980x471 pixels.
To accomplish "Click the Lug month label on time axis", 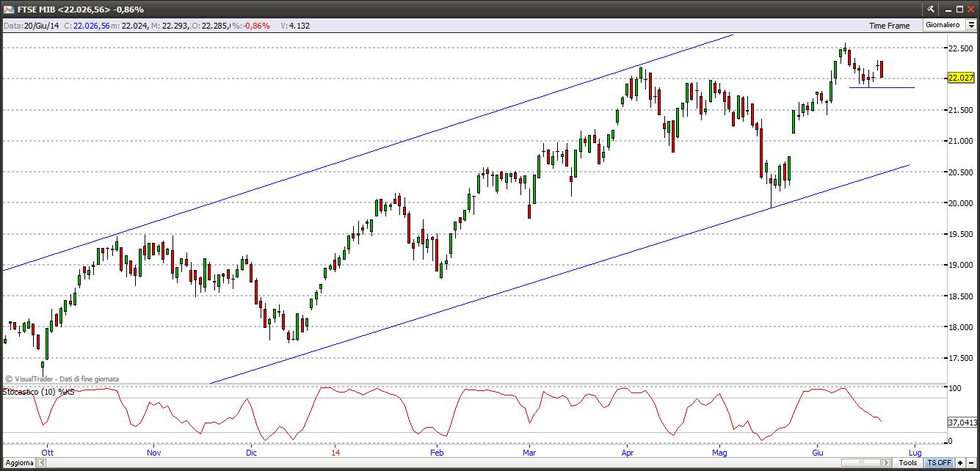I will (915, 453).
